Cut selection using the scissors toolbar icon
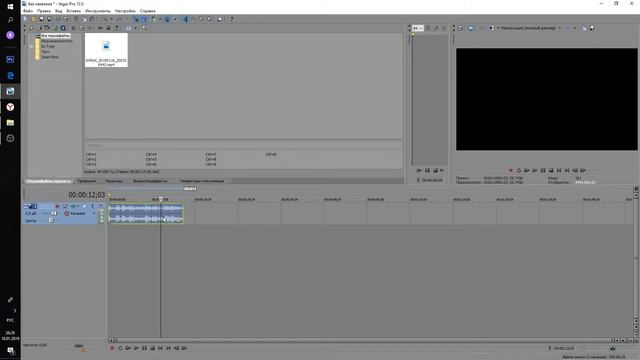 tap(76, 19)
